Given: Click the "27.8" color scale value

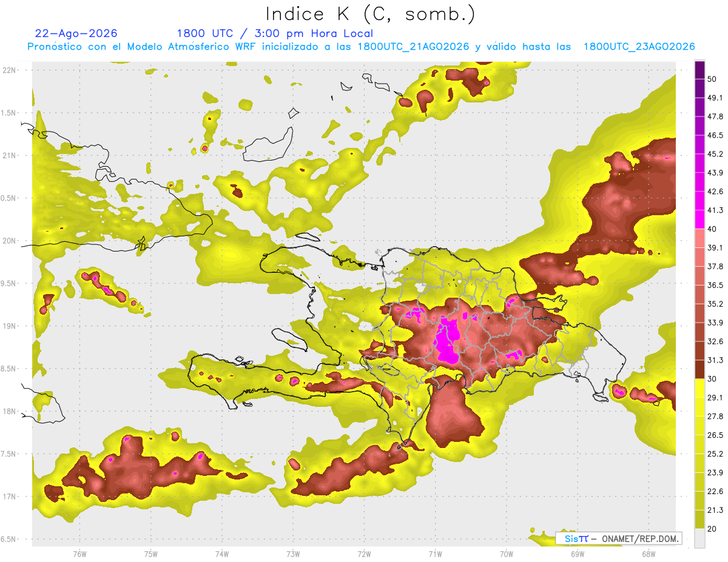Looking at the screenshot, I should [715, 416].
